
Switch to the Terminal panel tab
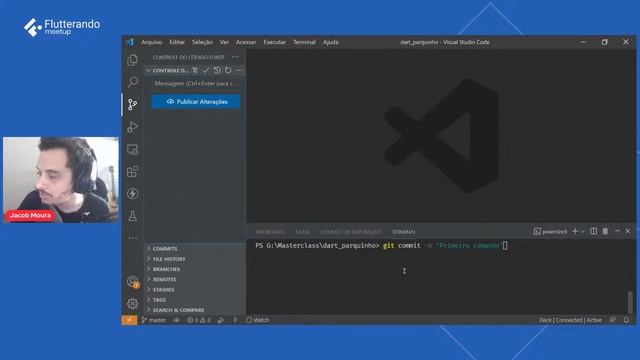coord(403,232)
